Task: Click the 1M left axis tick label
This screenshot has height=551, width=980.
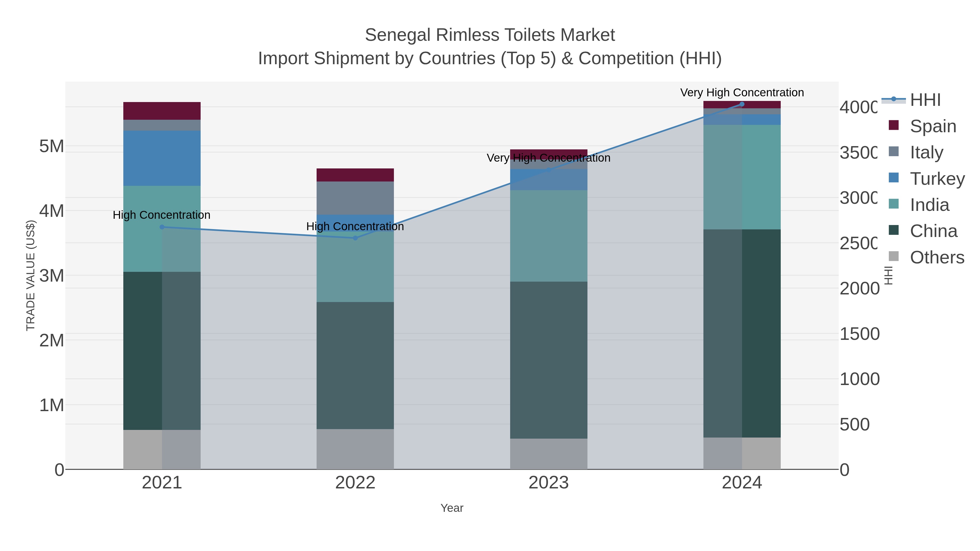Action: click(x=52, y=405)
